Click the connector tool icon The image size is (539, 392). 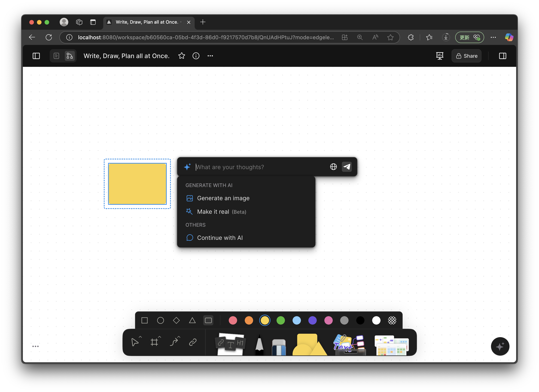[x=174, y=342]
